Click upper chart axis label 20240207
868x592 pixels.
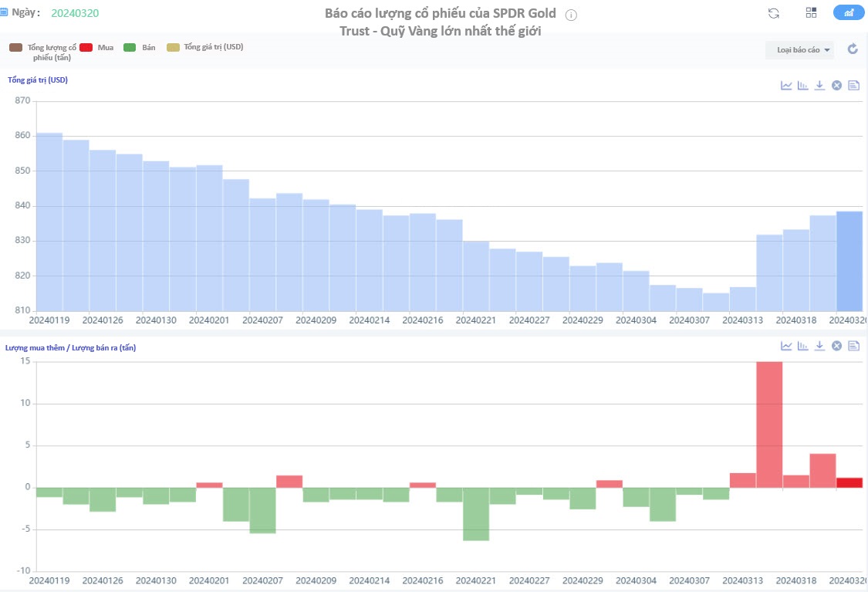(x=262, y=320)
